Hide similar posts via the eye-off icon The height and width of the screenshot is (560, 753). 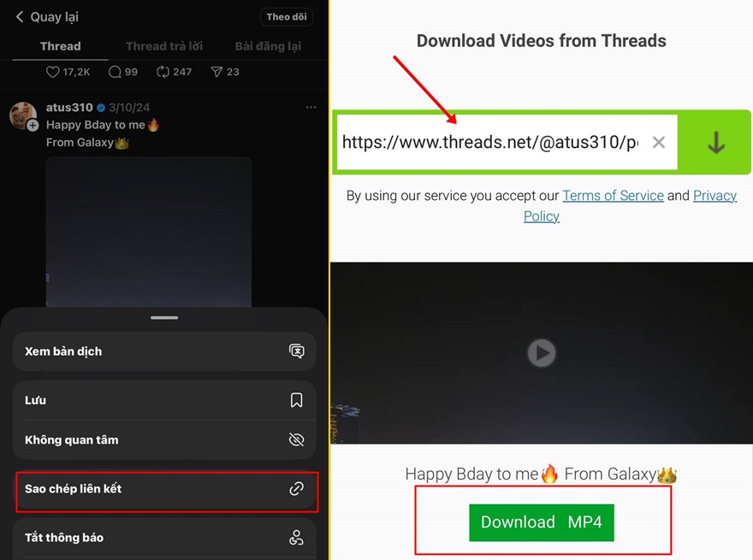[296, 439]
